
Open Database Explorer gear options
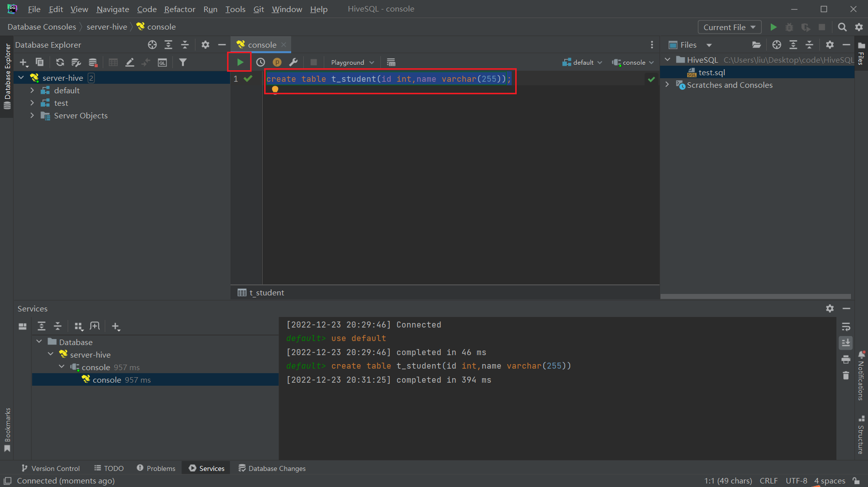coord(205,45)
